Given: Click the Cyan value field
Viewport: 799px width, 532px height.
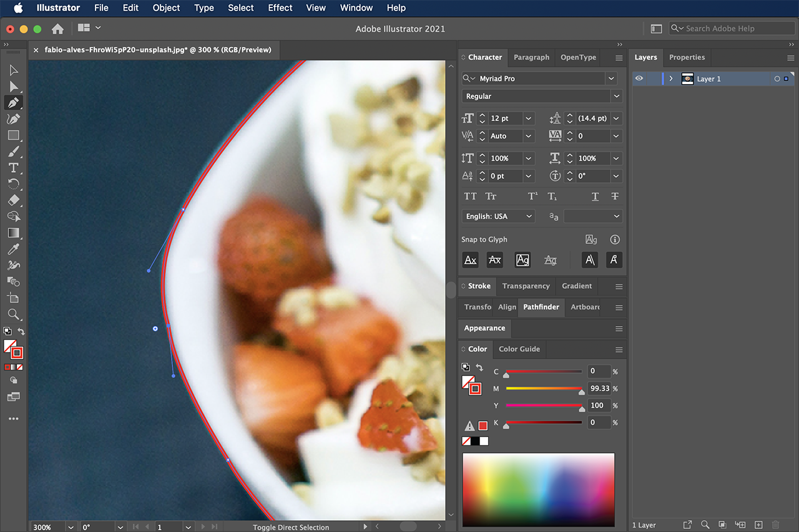Looking at the screenshot, I should 599,371.
